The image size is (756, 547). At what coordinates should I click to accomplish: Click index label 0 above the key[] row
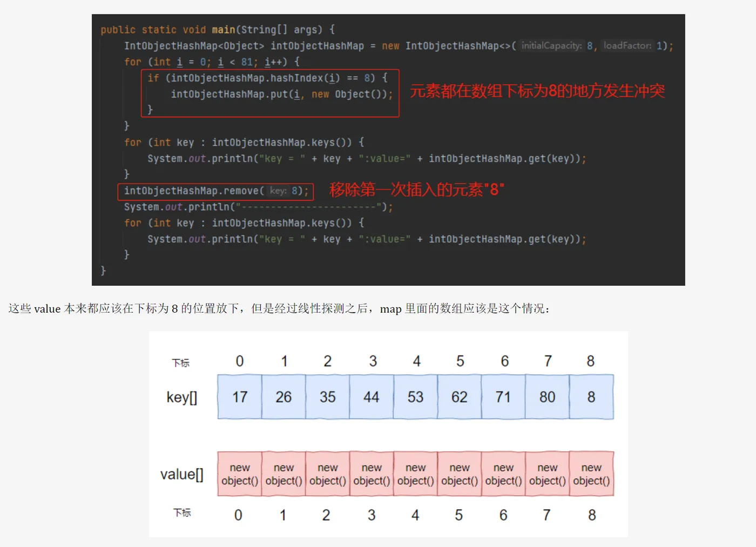tap(240, 361)
